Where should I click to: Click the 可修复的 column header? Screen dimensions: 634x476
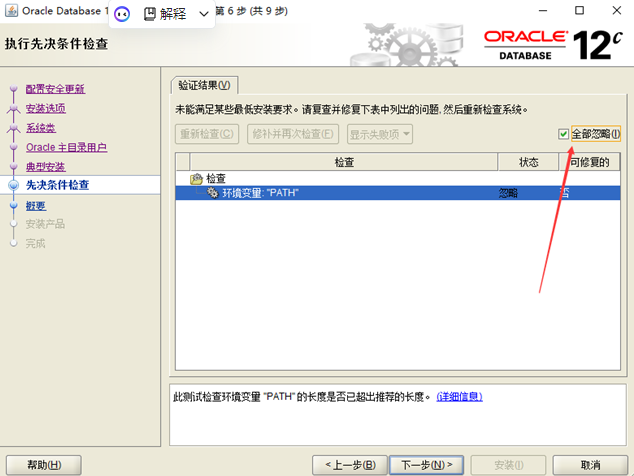click(590, 162)
